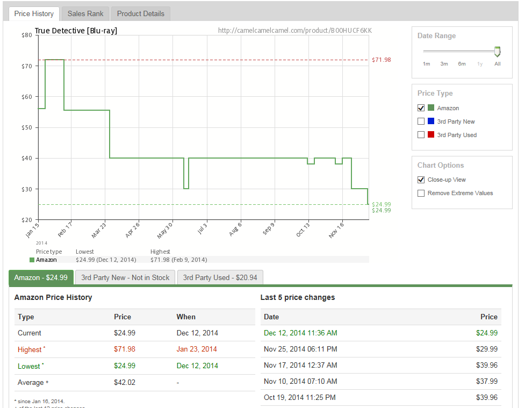Click the blue 3rd Party New swatch
The width and height of the screenshot is (532, 408).
pyautogui.click(x=431, y=121)
